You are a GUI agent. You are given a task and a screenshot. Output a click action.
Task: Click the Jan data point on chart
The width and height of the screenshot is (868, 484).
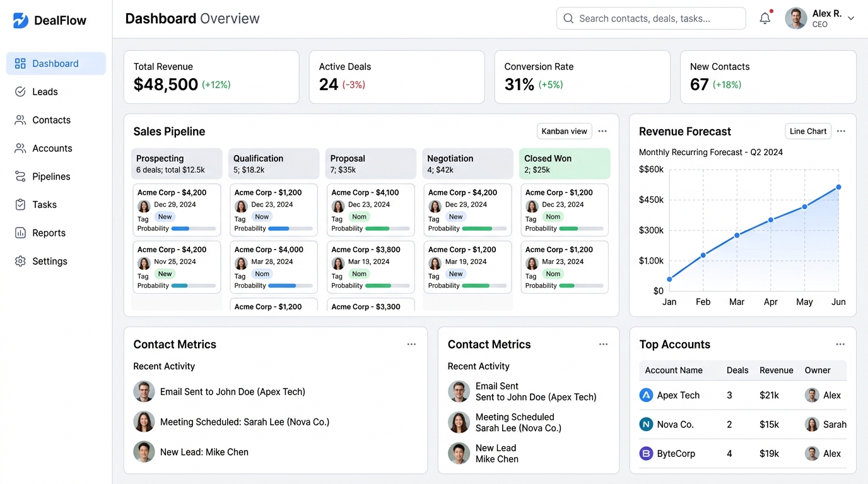669,279
